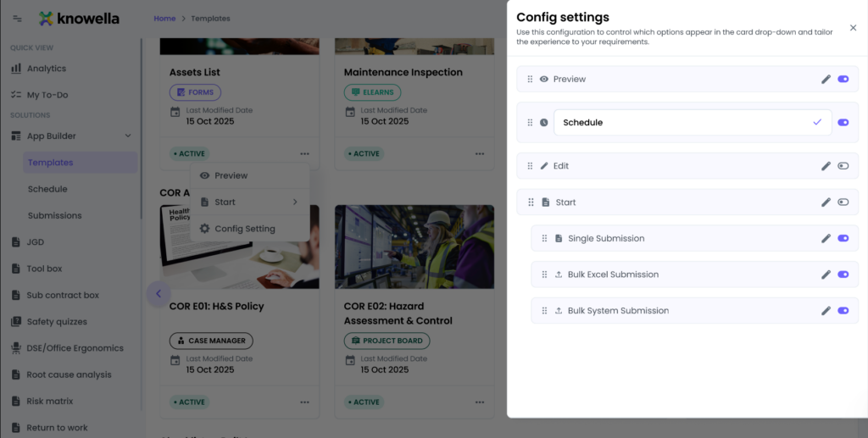Disable the Preview option toggle

tap(843, 80)
